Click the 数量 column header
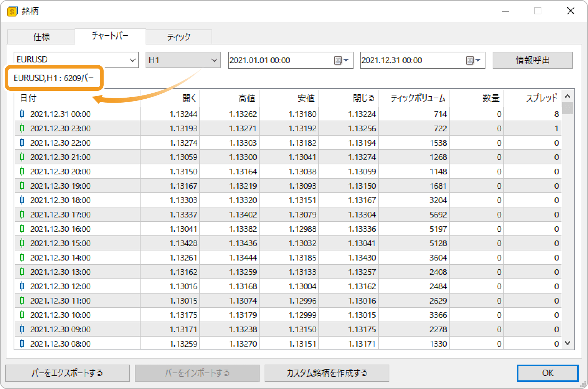 click(476, 98)
